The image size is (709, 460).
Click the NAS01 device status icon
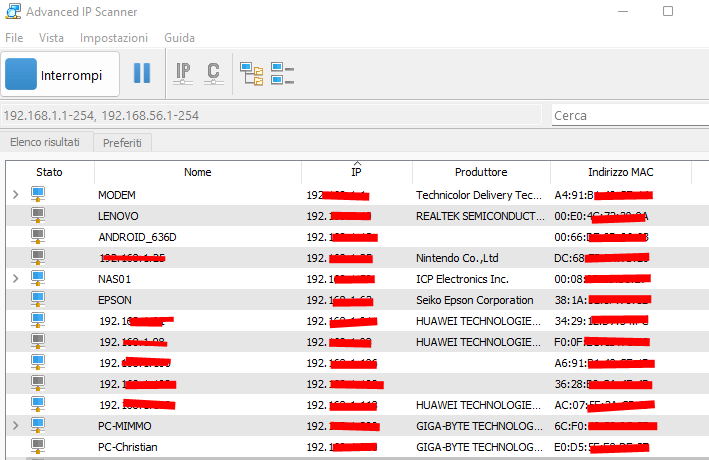38,278
